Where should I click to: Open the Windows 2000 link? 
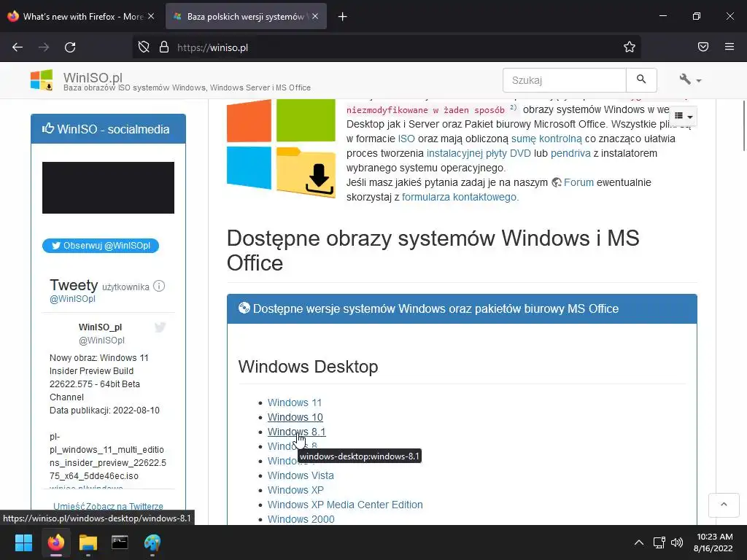point(301,519)
